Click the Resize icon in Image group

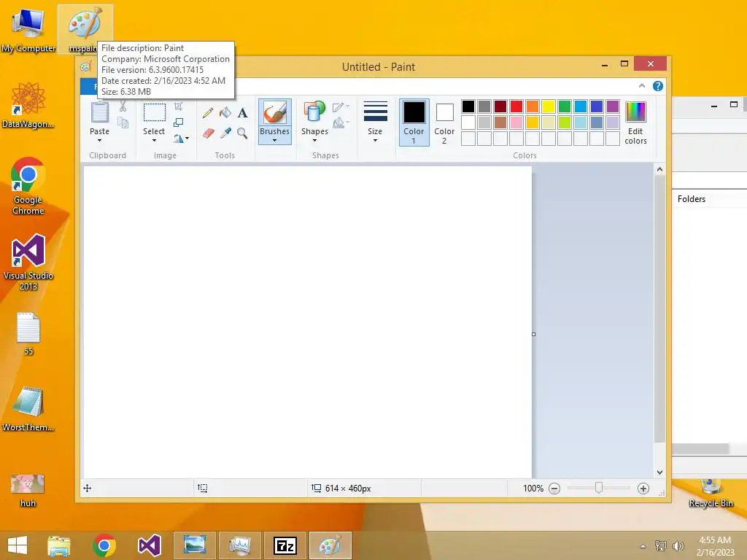pyautogui.click(x=179, y=122)
